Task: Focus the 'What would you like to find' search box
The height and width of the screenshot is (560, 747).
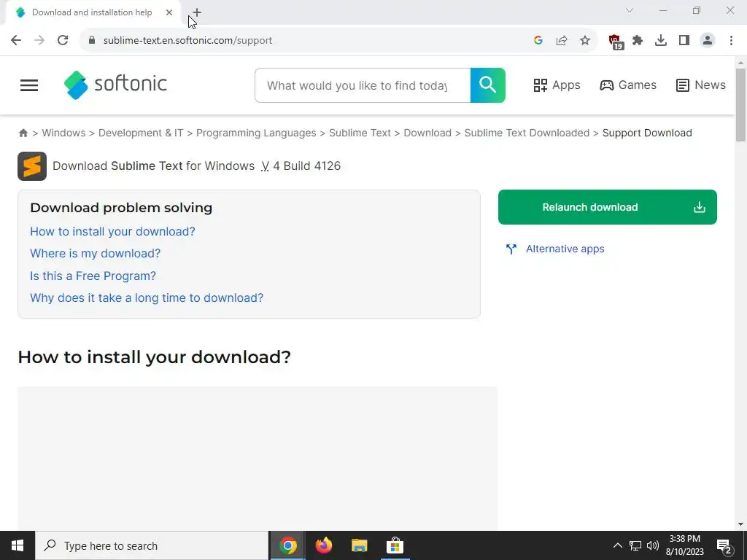Action: [363, 85]
